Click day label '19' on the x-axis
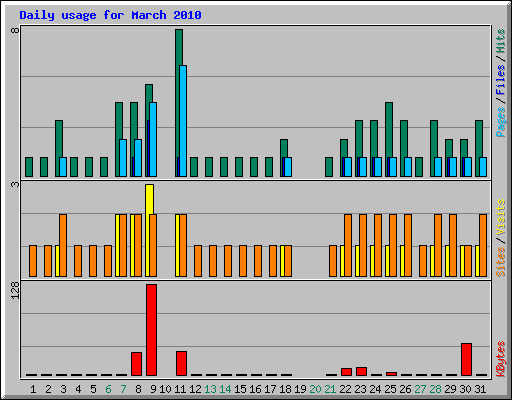 pos(300,389)
